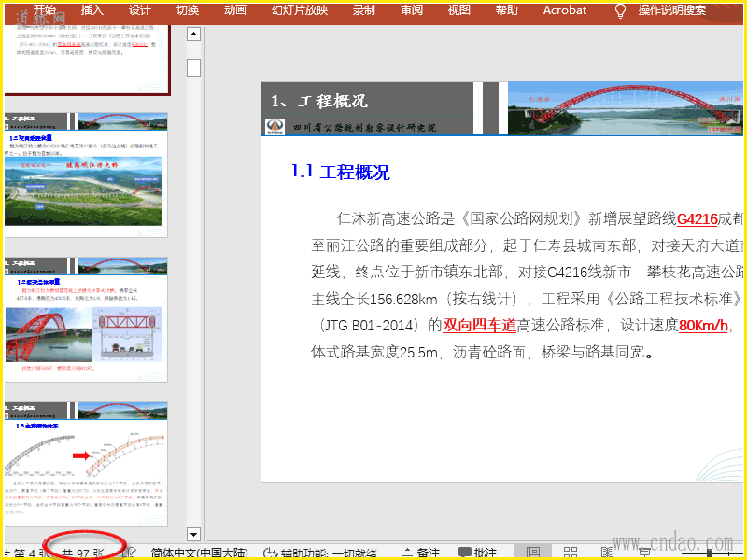Click the slide title 1、工程概况
Viewport: 747px width, 560px height.
319,101
